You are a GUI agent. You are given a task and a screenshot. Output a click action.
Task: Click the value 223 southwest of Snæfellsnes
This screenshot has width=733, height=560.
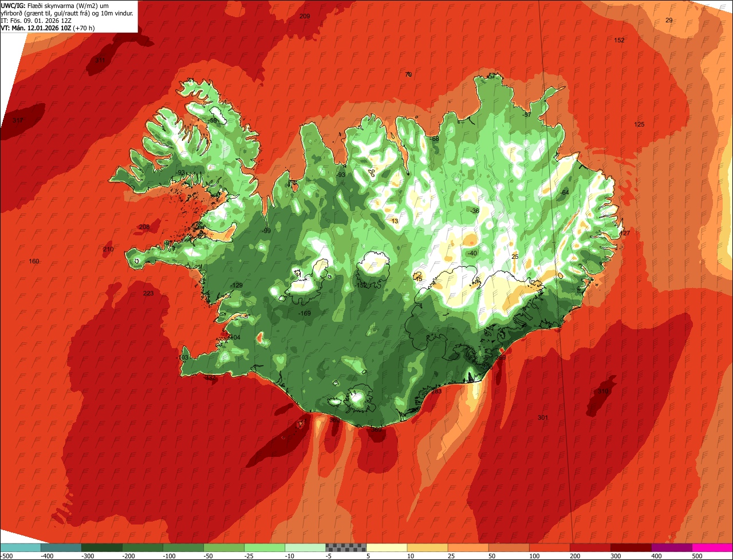pyautogui.click(x=148, y=293)
